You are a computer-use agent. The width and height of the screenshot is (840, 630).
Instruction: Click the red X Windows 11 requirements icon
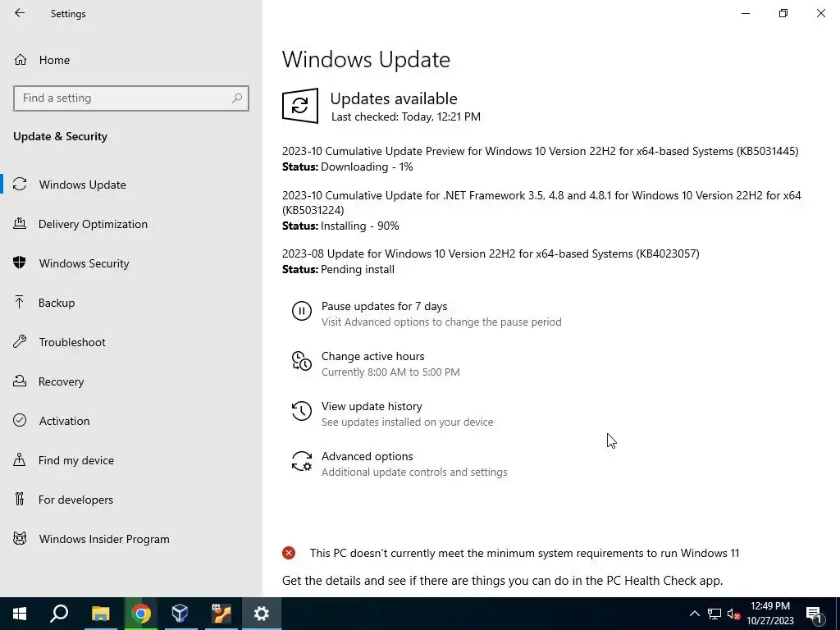(x=289, y=553)
